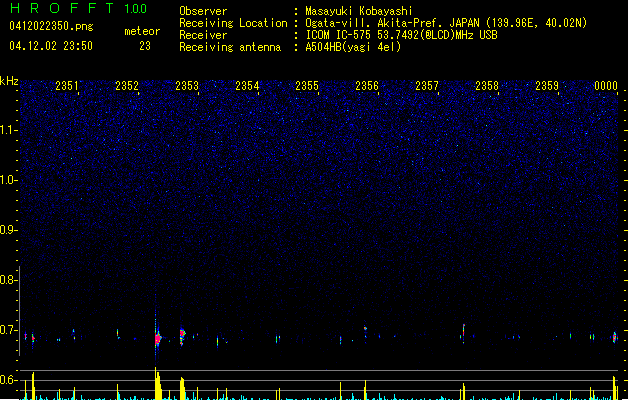Click the 0.7 kHz frequency tick label
629x400 pixels.
pyautogui.click(x=8, y=330)
